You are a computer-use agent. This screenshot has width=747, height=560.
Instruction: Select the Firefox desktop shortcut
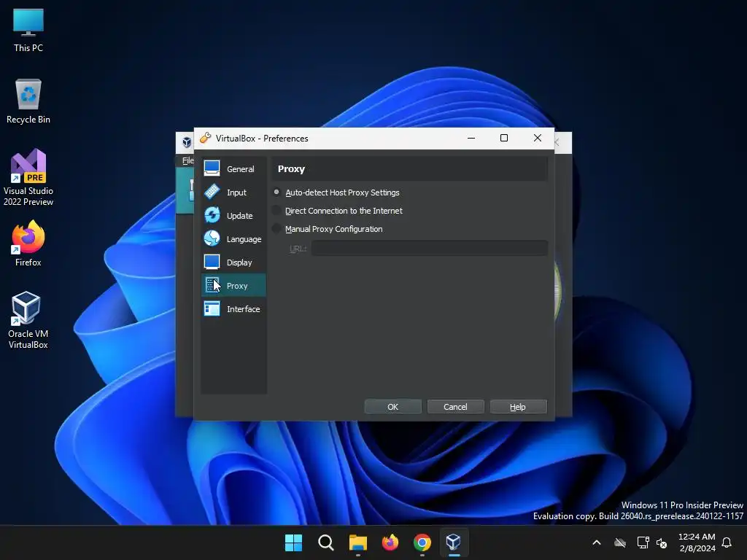pyautogui.click(x=28, y=244)
